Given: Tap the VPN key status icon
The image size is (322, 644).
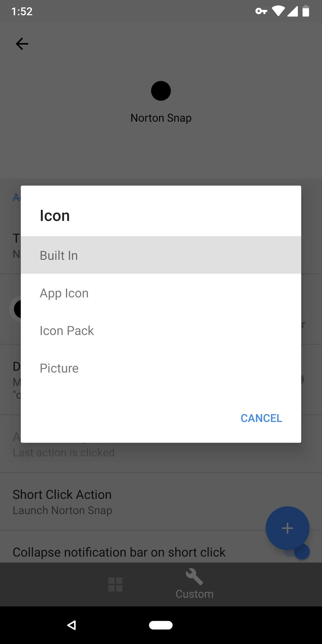Looking at the screenshot, I should (261, 11).
